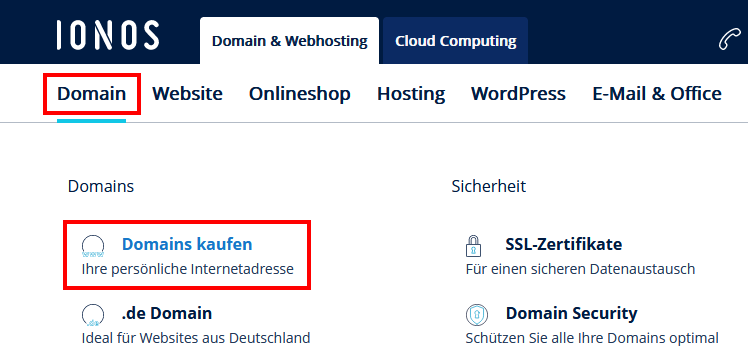
Task: Open the SSL-Zertifikate link
Action: coord(564,244)
